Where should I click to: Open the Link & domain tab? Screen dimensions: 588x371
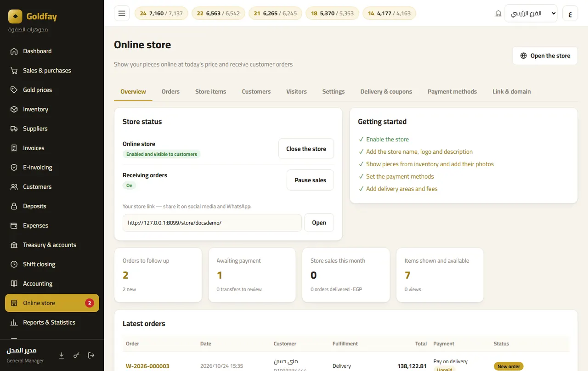tap(511, 91)
